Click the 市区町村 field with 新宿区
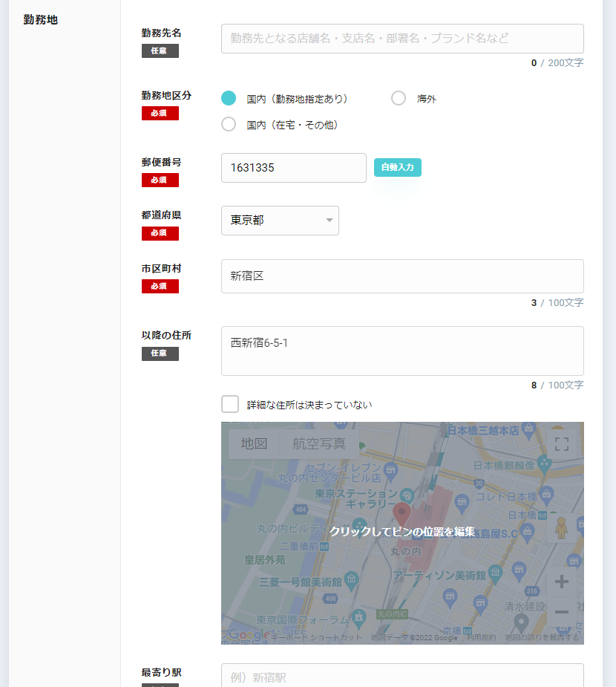 (x=402, y=276)
